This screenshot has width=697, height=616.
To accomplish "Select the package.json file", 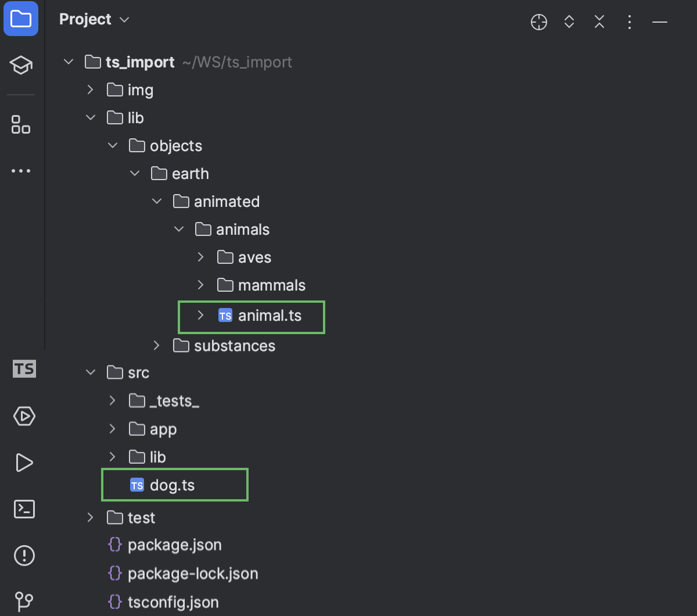I will pos(174,545).
